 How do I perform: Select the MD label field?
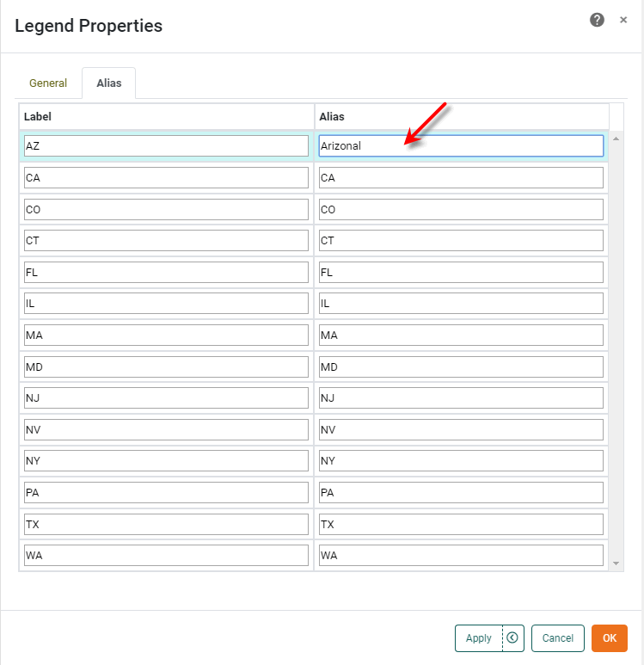[x=166, y=366]
